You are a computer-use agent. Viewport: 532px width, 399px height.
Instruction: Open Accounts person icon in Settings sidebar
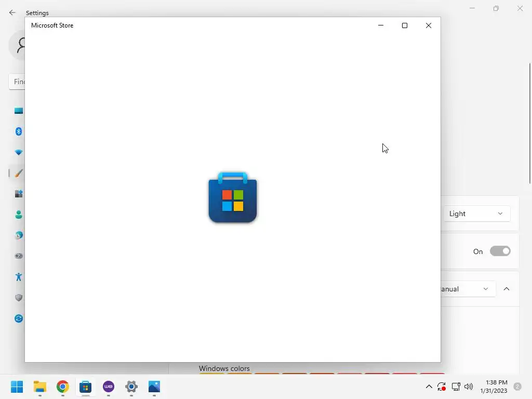[19, 215]
